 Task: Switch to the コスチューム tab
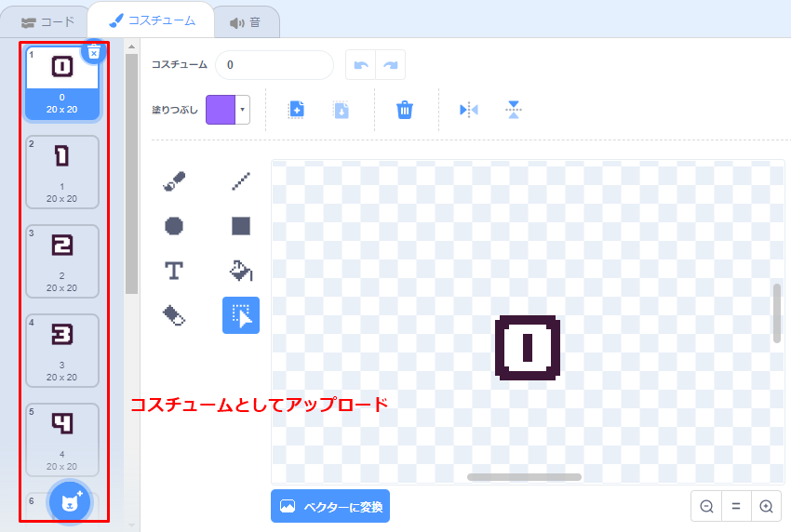click(x=152, y=20)
